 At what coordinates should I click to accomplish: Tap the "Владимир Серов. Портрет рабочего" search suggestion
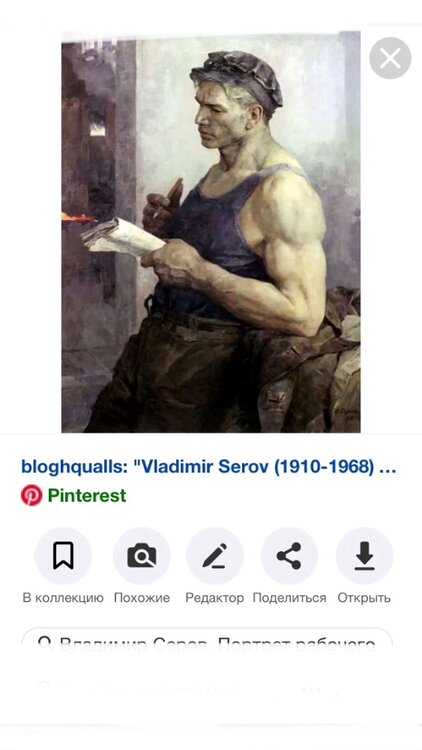tap(207, 641)
